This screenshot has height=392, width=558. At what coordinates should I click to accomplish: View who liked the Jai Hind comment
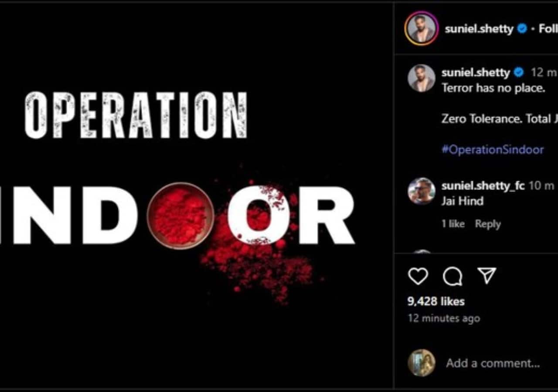(453, 224)
